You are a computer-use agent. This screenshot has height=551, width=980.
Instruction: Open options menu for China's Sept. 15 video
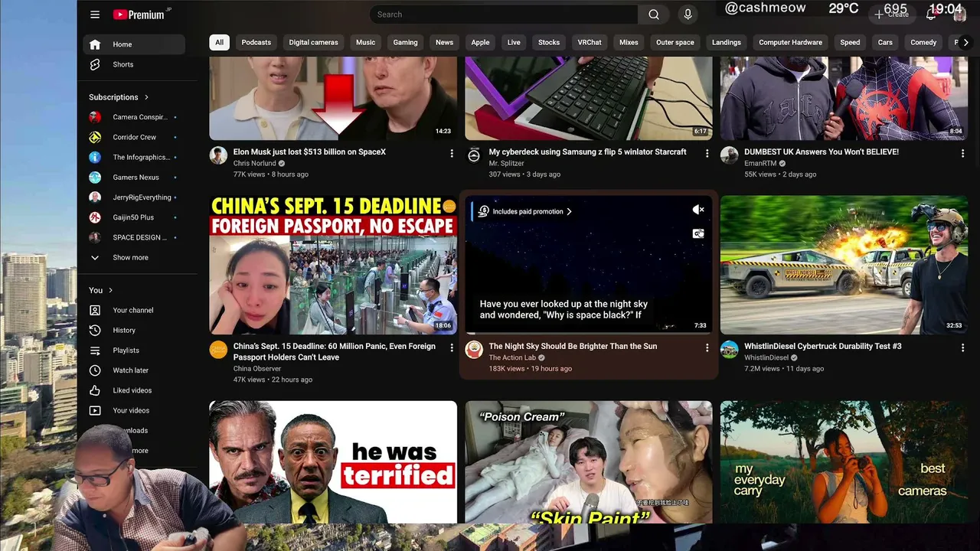[x=452, y=348]
